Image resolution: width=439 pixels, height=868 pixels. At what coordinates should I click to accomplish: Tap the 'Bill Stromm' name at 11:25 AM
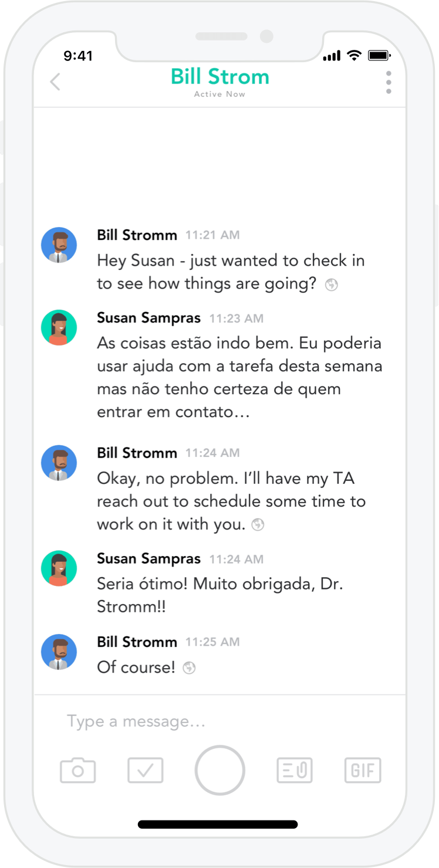coord(137,642)
